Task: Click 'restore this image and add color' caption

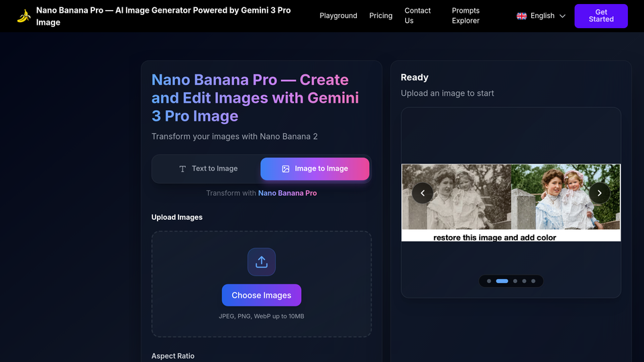Action: click(x=494, y=237)
